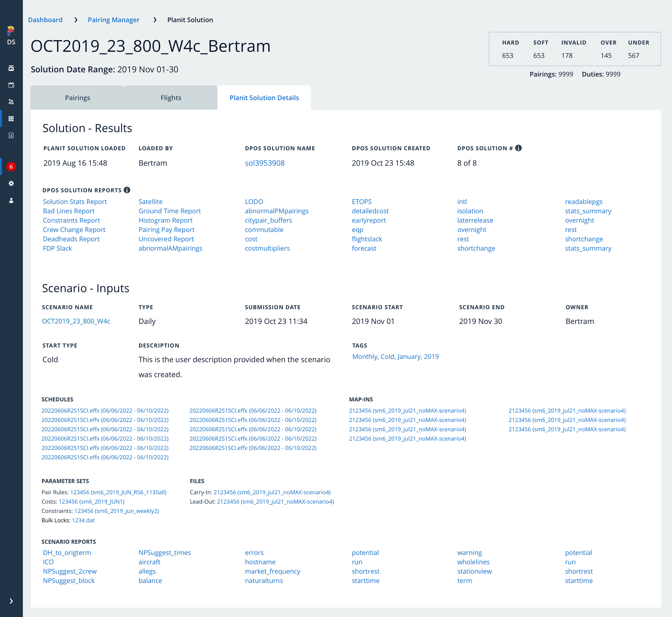This screenshot has width=672, height=617.
Task: Click the highlighted grid sidebar icon
Action: point(11,119)
